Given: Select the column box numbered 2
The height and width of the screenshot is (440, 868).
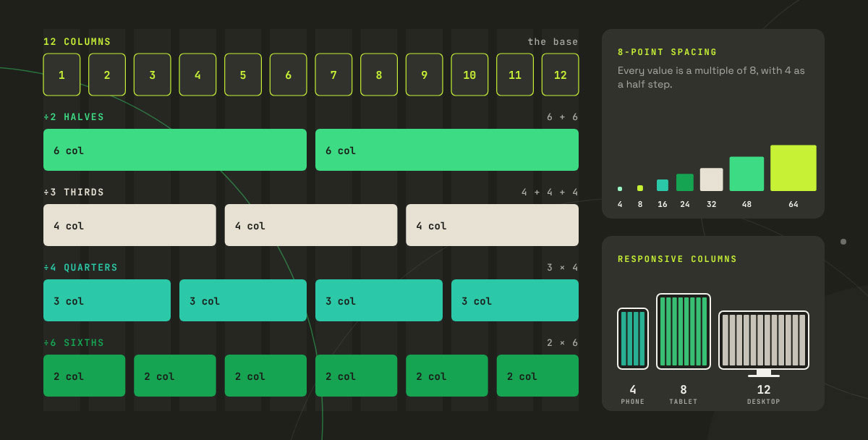Looking at the screenshot, I should pyautogui.click(x=107, y=75).
